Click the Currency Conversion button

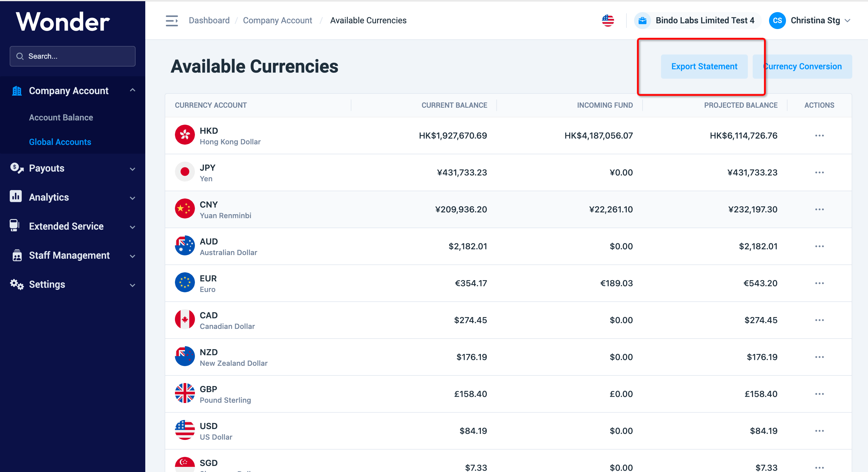[802, 66]
